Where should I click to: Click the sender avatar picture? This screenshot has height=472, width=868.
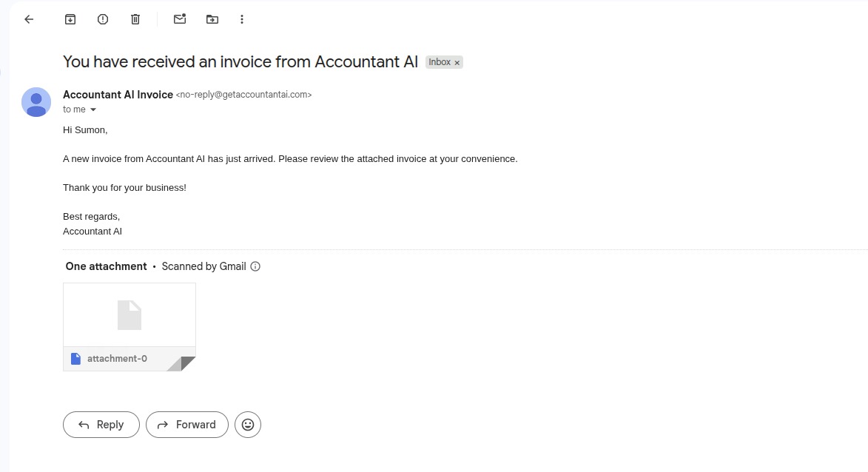pos(36,102)
